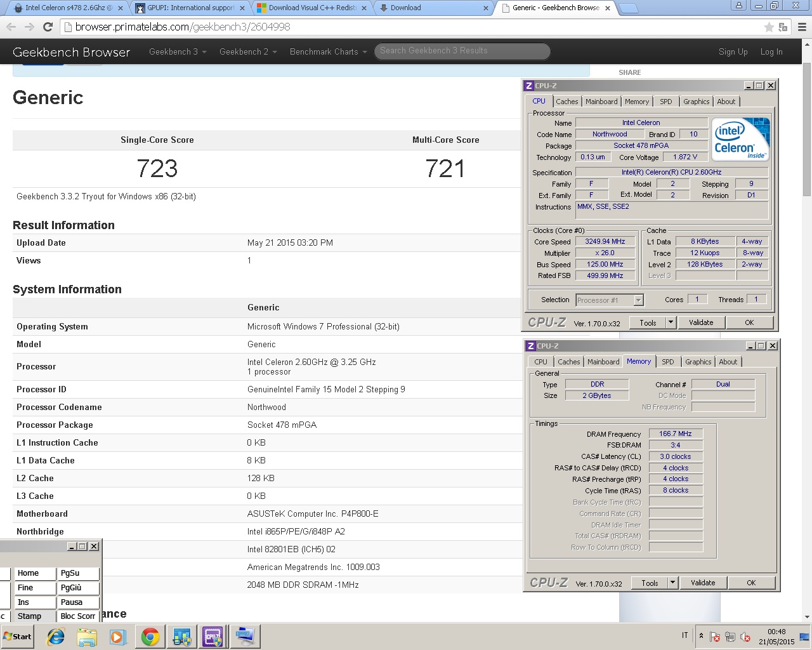Screen dimensions: 812x650
Task: Expand the Geekbench 3 menu
Action: click(178, 51)
